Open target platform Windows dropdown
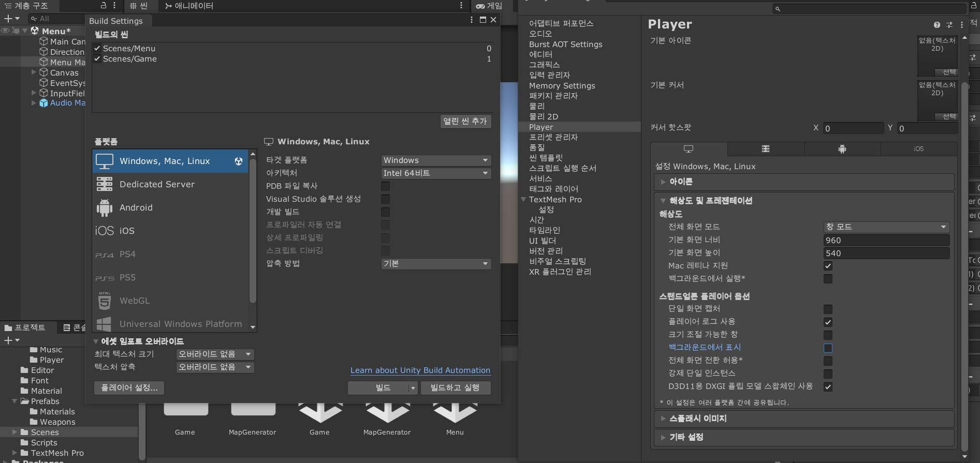The image size is (980, 463). [x=436, y=160]
